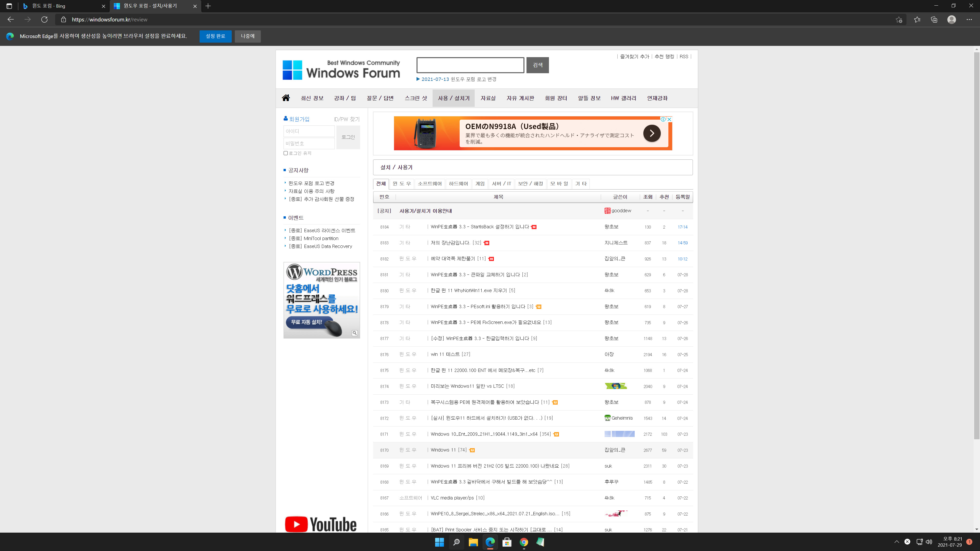980x551 pixels.
Task: Open HW 갤러리 menu
Action: coord(623,98)
